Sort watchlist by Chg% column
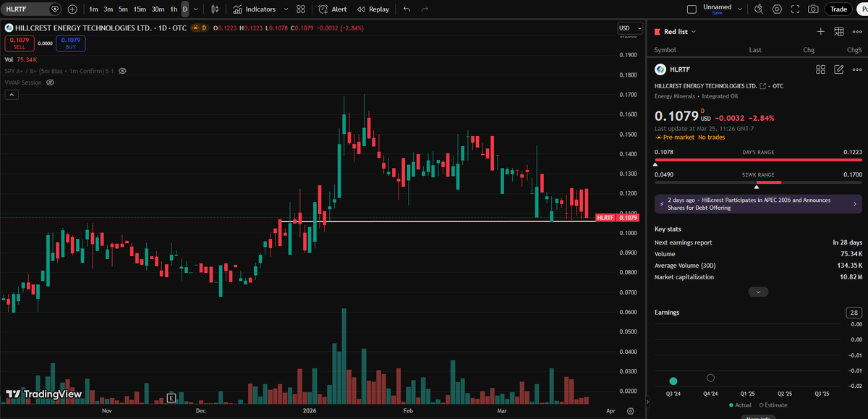The image size is (868, 419). pyautogui.click(x=855, y=50)
